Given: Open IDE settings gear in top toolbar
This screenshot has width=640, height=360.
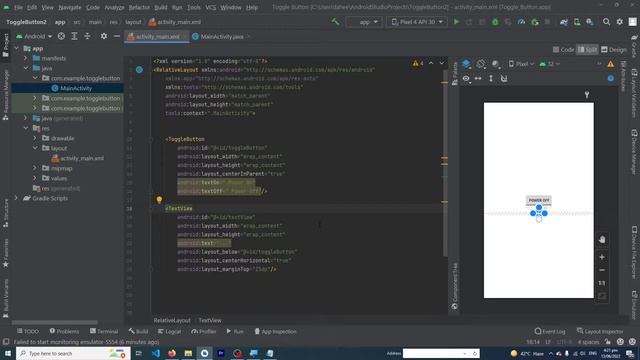Looking at the screenshot, I should [x=620, y=22].
